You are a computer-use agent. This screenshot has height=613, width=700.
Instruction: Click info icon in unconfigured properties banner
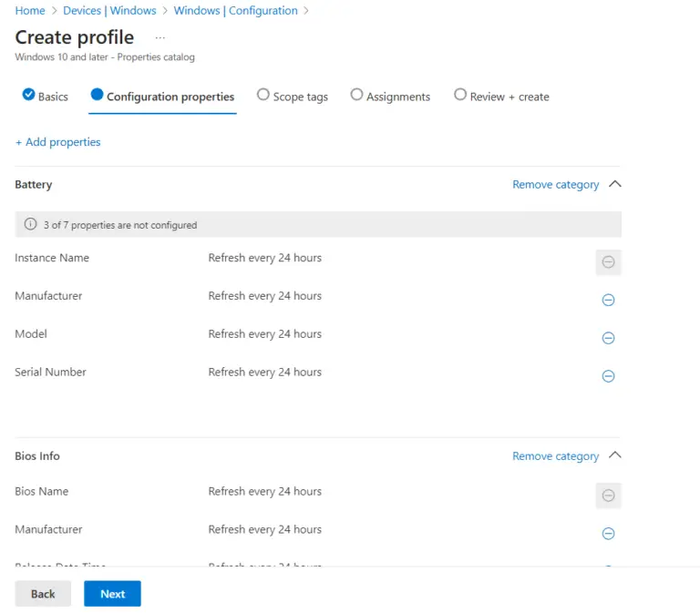click(31, 225)
